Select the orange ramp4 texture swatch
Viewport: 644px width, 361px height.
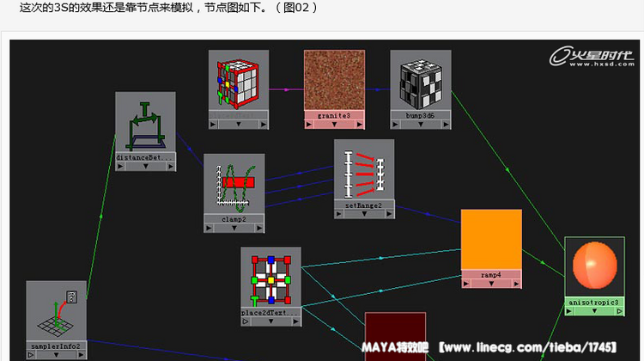(491, 239)
